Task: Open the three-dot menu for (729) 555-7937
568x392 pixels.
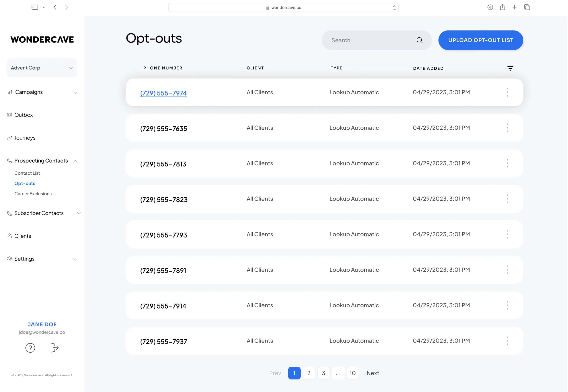Action: point(507,341)
